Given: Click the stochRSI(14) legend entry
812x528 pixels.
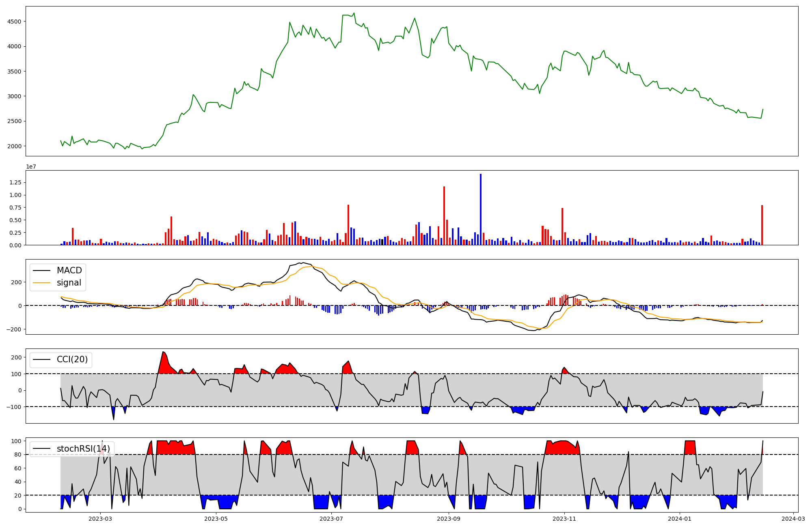Looking at the screenshot, I should coord(83,449).
